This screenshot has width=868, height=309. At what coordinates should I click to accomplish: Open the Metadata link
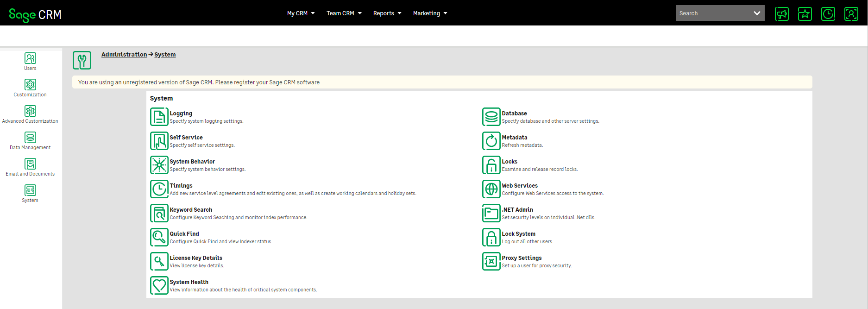pos(515,138)
